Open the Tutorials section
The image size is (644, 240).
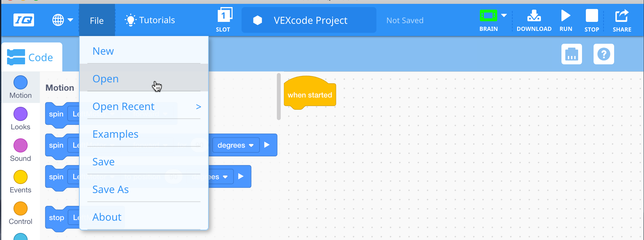click(150, 20)
